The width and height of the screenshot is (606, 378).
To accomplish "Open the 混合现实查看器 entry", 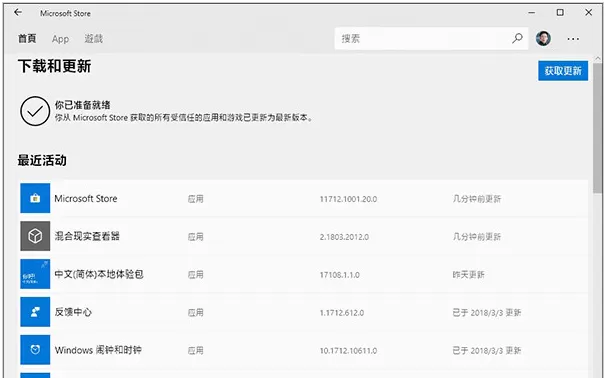I will (x=304, y=236).
